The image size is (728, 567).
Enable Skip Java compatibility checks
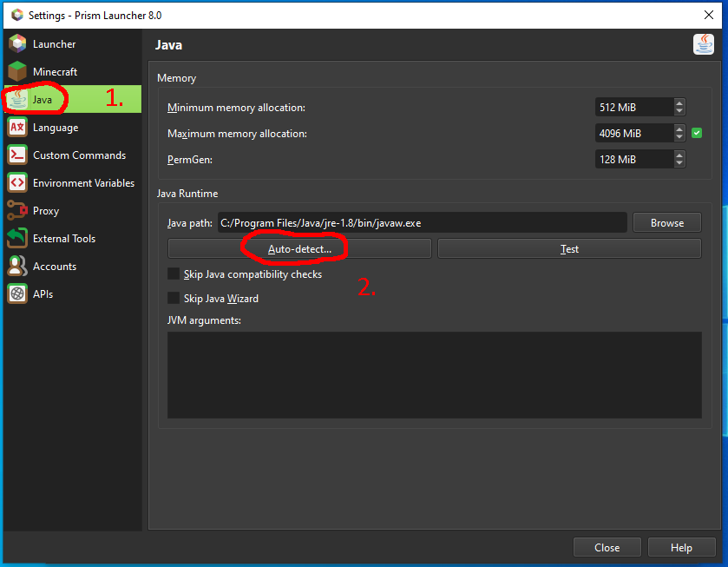[174, 274]
